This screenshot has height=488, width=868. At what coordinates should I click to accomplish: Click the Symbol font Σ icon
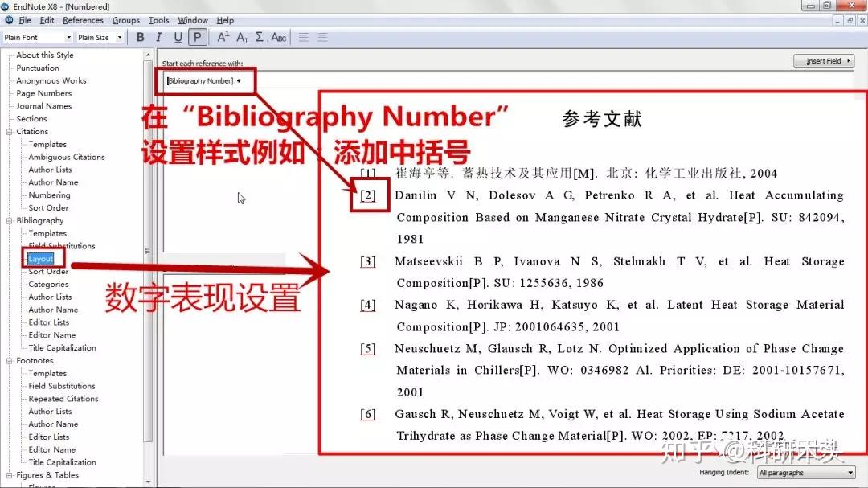click(261, 37)
